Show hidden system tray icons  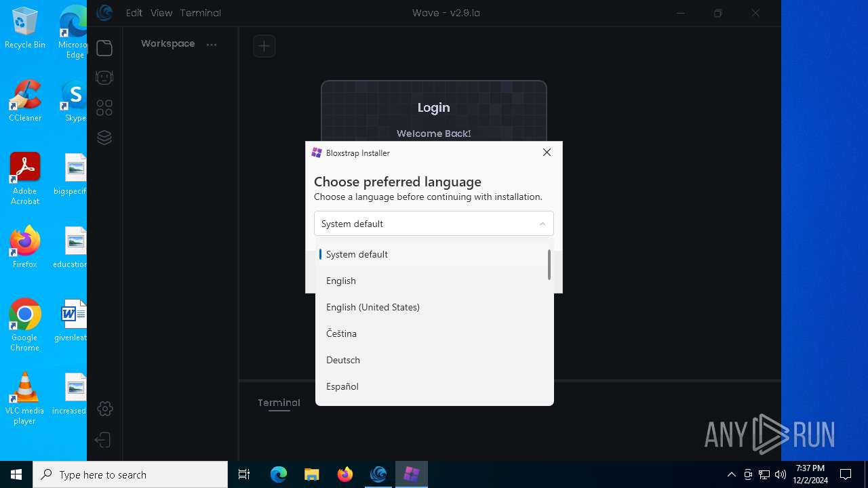click(x=731, y=474)
